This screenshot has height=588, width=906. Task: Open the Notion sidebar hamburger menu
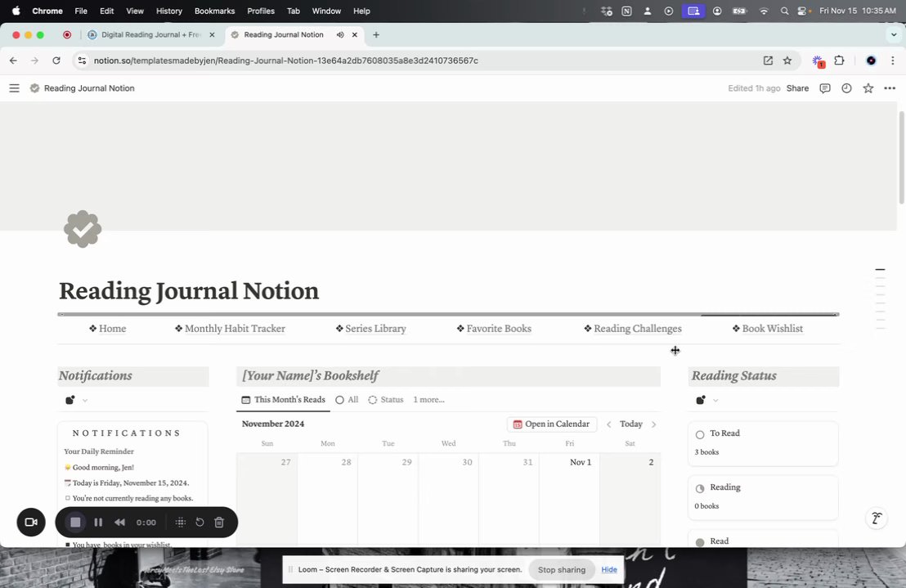(15, 88)
